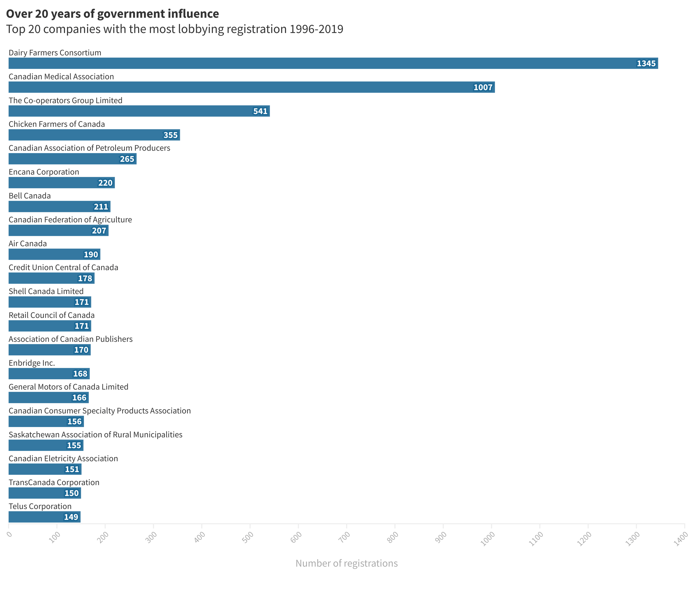The image size is (700, 591).
Task: Click the subtitle about top 20 companies
Action: point(175,29)
